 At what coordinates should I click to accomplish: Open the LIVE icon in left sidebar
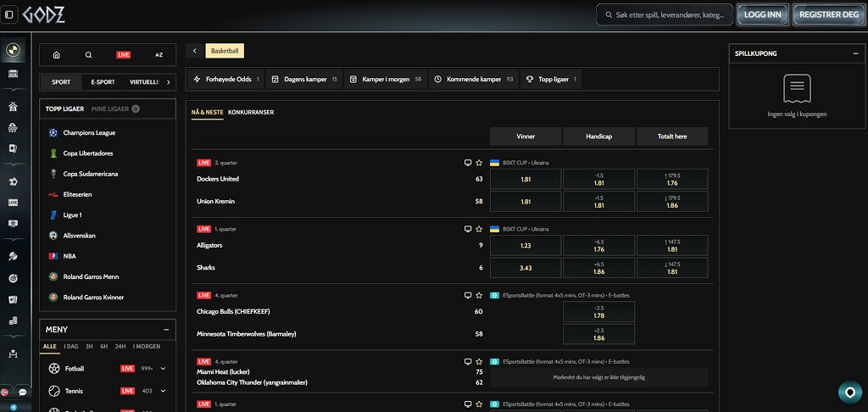[x=13, y=203]
